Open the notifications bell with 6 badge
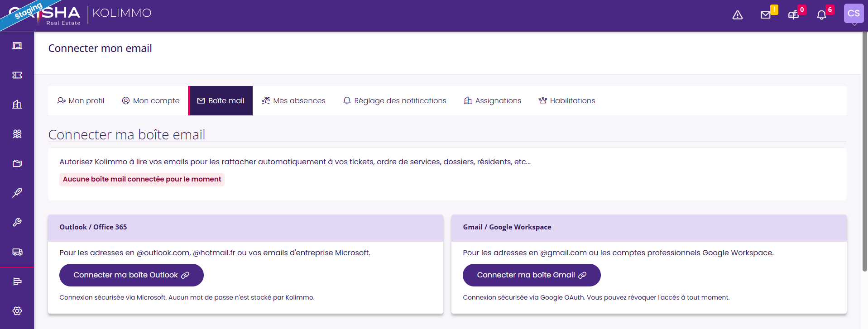The image size is (868, 329). (x=821, y=15)
